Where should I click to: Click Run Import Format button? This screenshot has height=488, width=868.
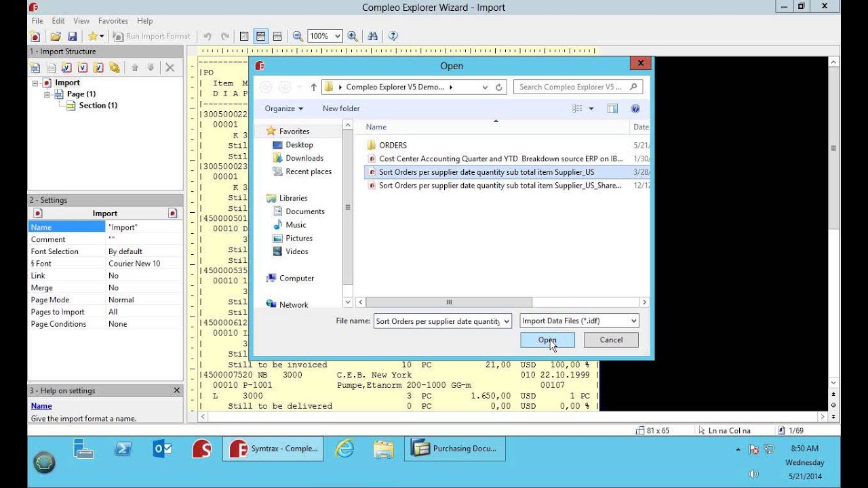pyautogui.click(x=152, y=36)
